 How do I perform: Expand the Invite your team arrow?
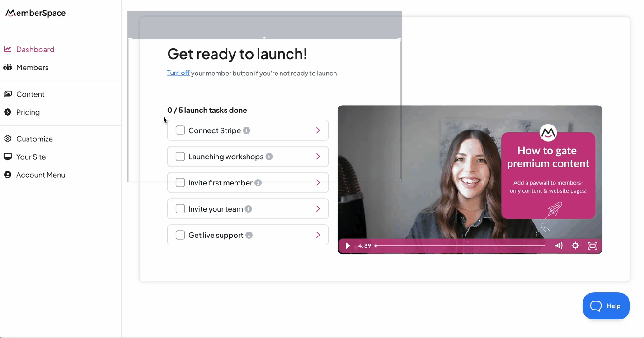[318, 209]
